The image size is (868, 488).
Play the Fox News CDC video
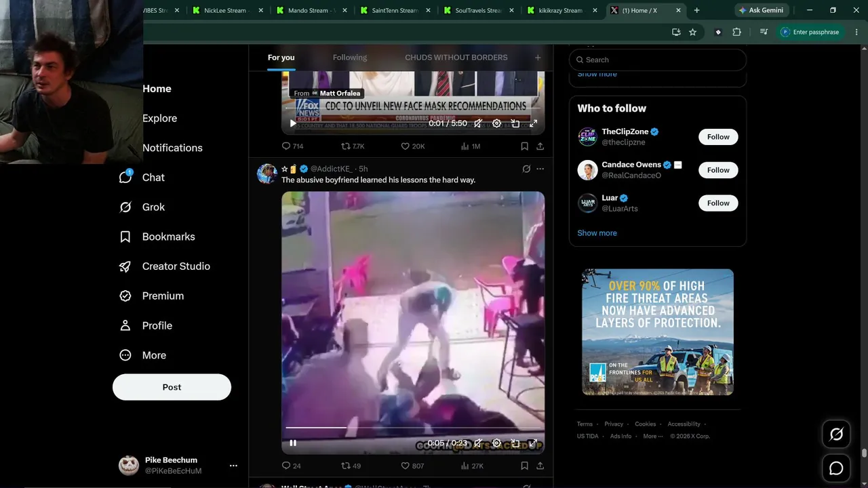click(293, 123)
